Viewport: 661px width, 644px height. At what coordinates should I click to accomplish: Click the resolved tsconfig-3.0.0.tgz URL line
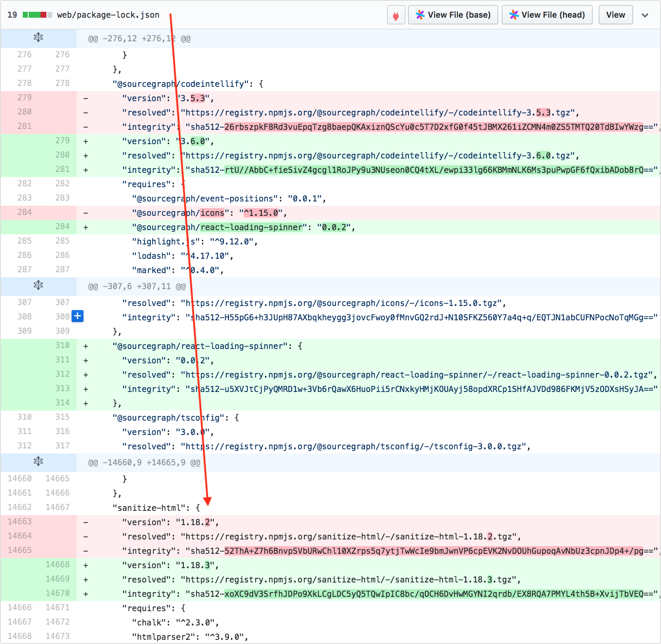[326, 446]
